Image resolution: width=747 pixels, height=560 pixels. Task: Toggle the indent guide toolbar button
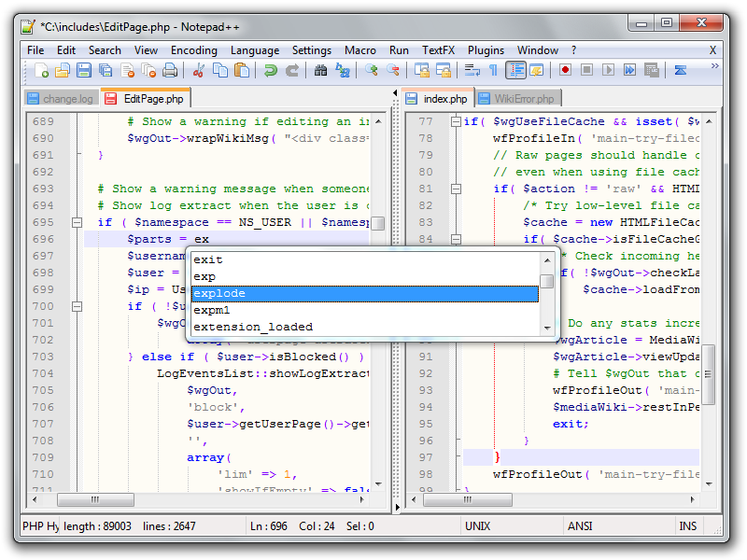(515, 70)
